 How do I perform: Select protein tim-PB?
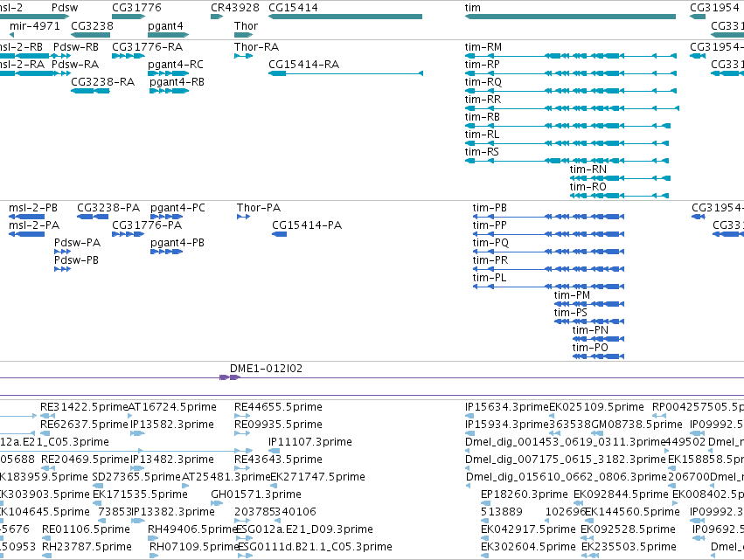(x=548, y=217)
